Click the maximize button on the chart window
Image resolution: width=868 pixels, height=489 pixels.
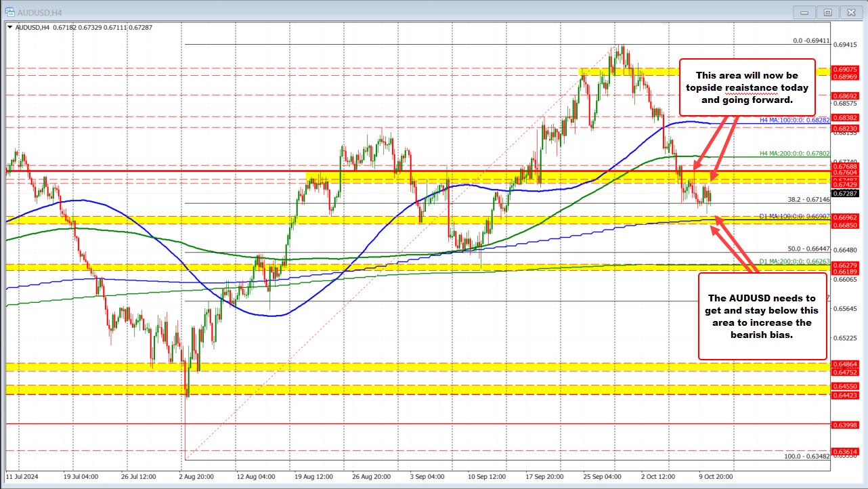point(827,12)
